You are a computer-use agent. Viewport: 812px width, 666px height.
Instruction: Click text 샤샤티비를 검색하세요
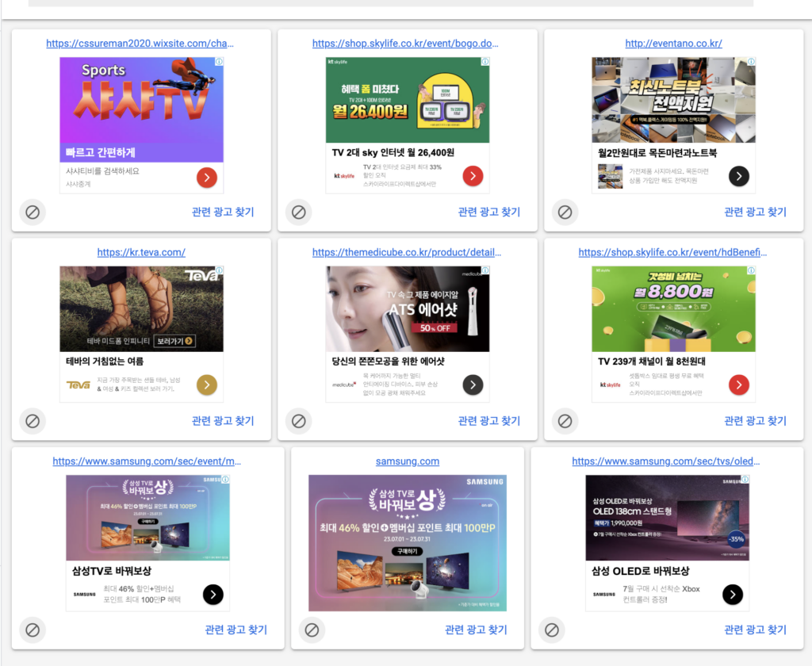(102, 171)
